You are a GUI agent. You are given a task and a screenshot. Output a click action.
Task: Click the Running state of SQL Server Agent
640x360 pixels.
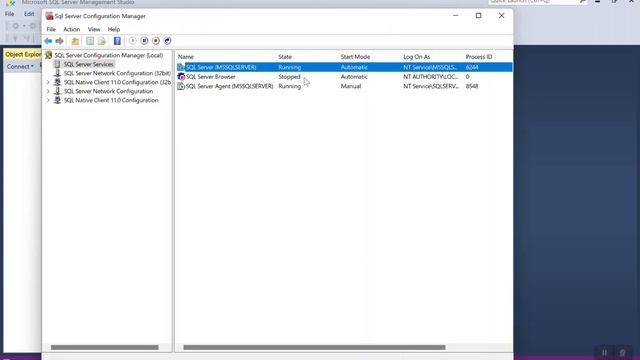[x=289, y=86]
